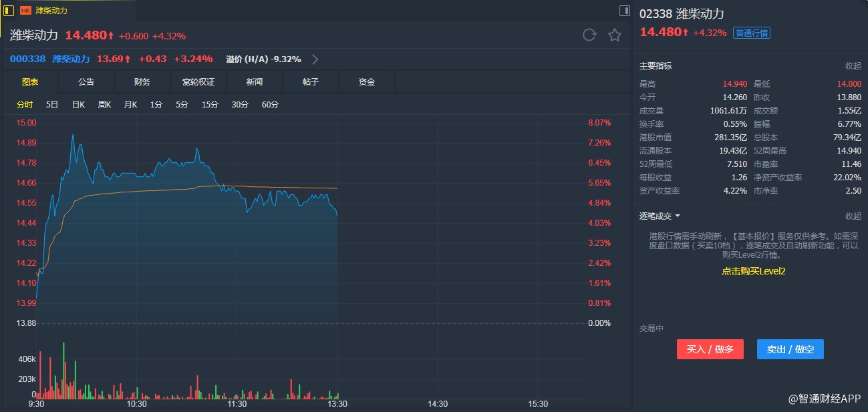Click the 普通行情 quote type badge
This screenshot has height=412, width=868.
point(752,33)
